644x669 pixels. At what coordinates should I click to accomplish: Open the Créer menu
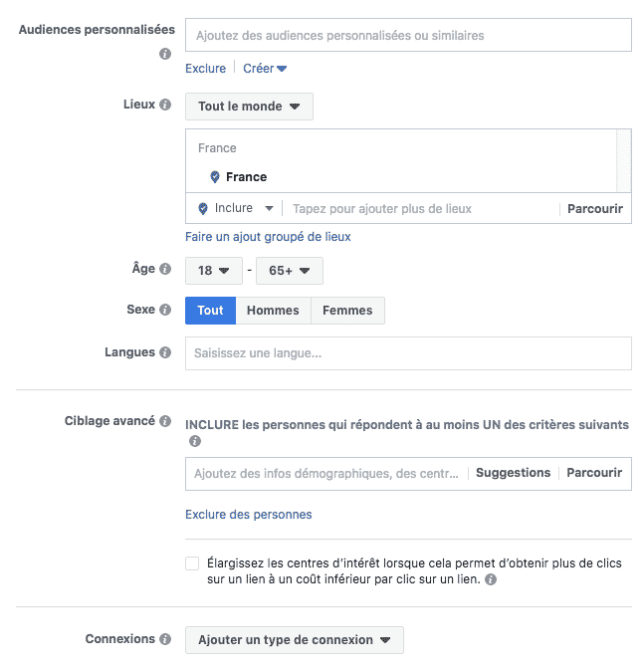[x=265, y=69]
